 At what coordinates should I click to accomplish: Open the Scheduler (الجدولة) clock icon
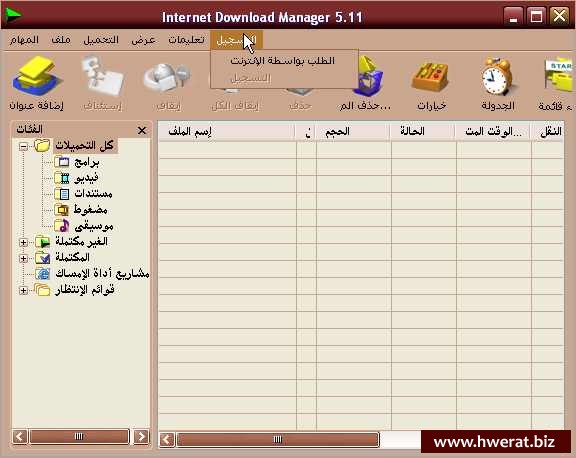(498, 76)
